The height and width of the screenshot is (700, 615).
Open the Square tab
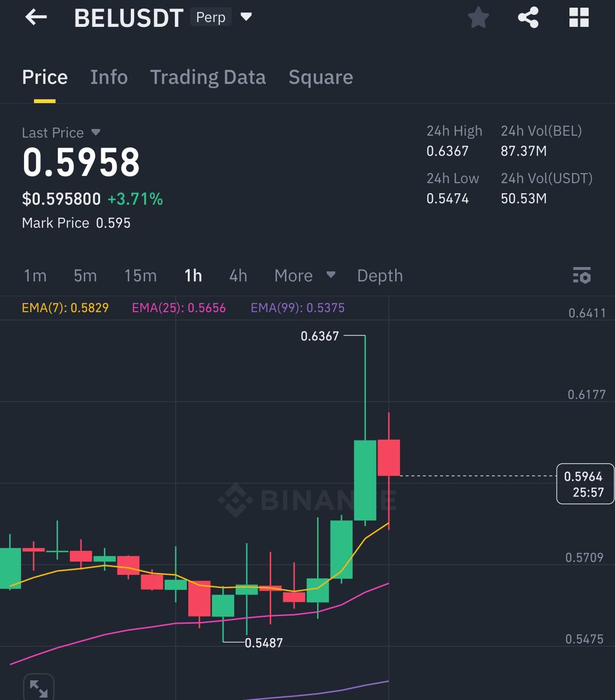[320, 77]
